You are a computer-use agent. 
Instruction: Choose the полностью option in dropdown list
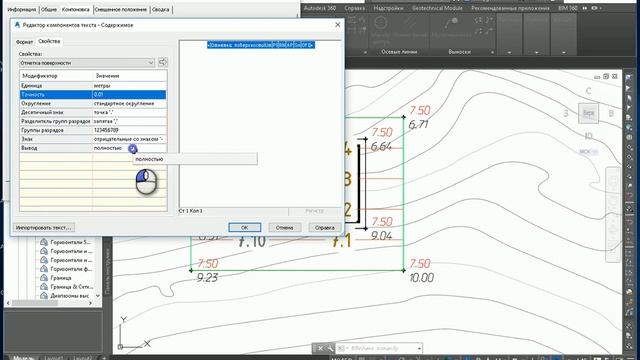(195, 159)
